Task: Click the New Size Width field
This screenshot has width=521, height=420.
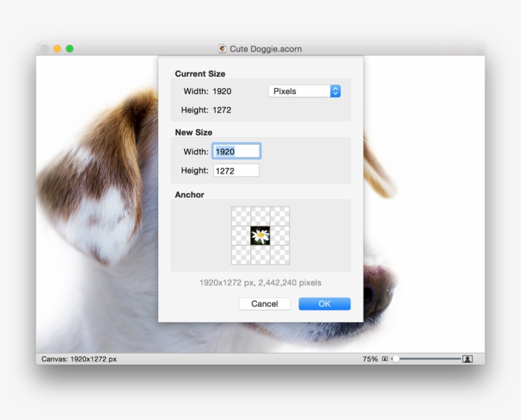Action: click(x=236, y=151)
